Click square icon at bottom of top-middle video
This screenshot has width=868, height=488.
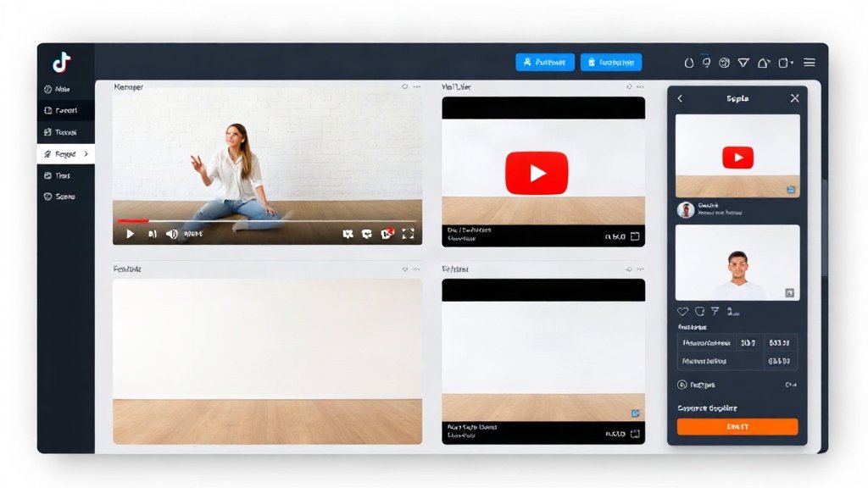coord(635,236)
